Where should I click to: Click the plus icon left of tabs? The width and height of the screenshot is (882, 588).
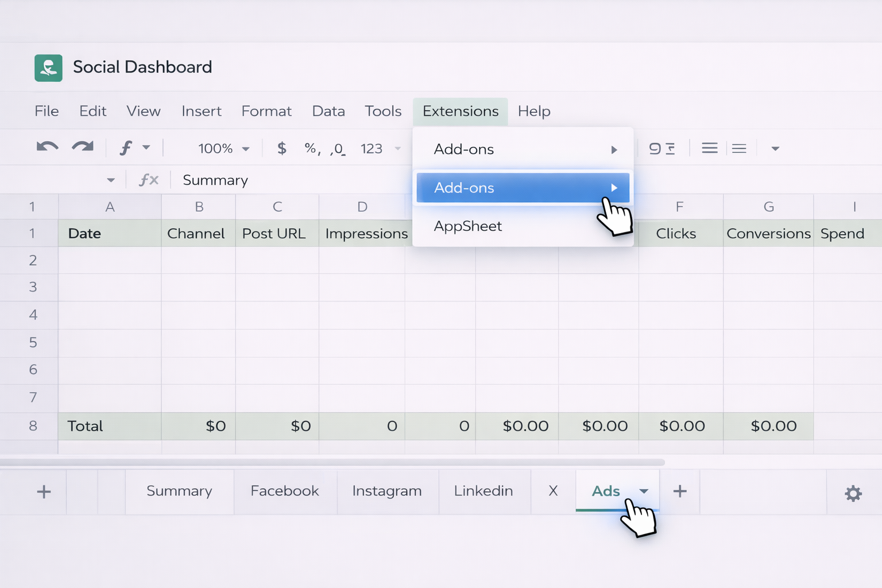tap(44, 492)
